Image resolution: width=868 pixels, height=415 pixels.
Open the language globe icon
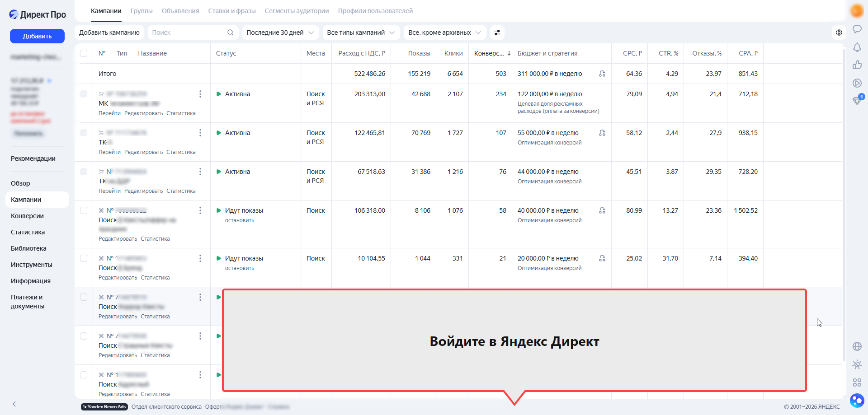(857, 346)
